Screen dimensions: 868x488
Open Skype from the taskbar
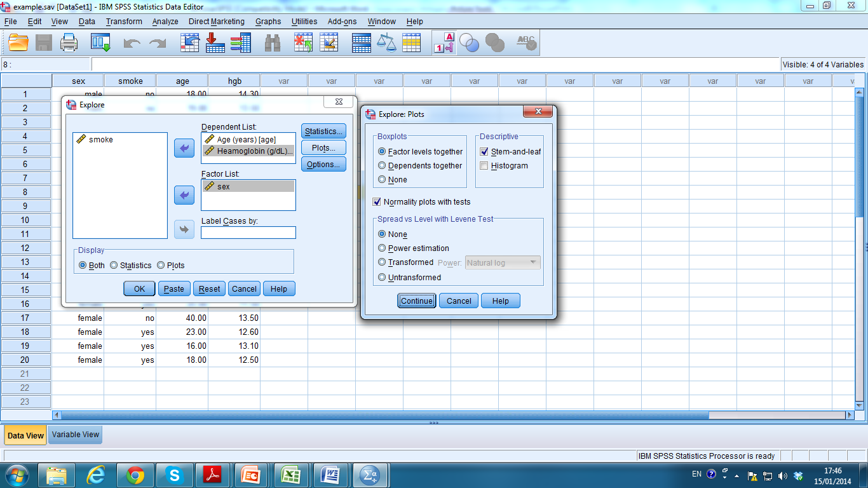(173, 475)
